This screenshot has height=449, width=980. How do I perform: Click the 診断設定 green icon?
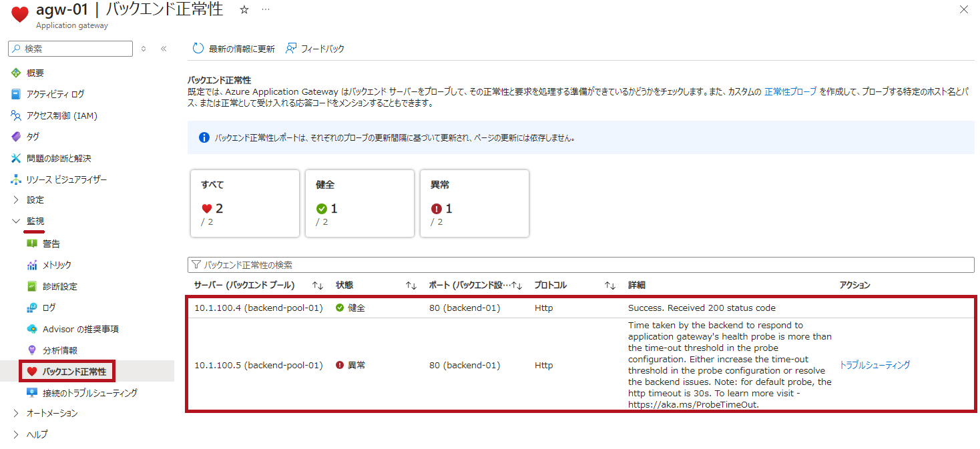click(x=32, y=286)
